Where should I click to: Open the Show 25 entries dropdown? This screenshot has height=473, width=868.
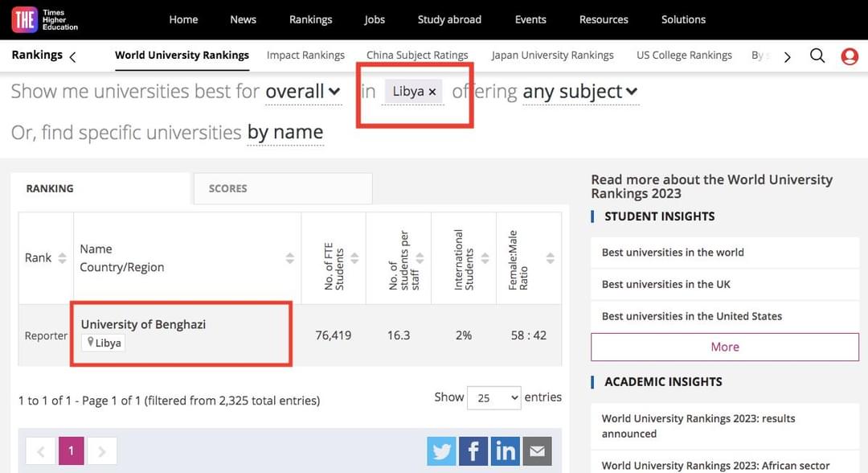[x=493, y=397]
